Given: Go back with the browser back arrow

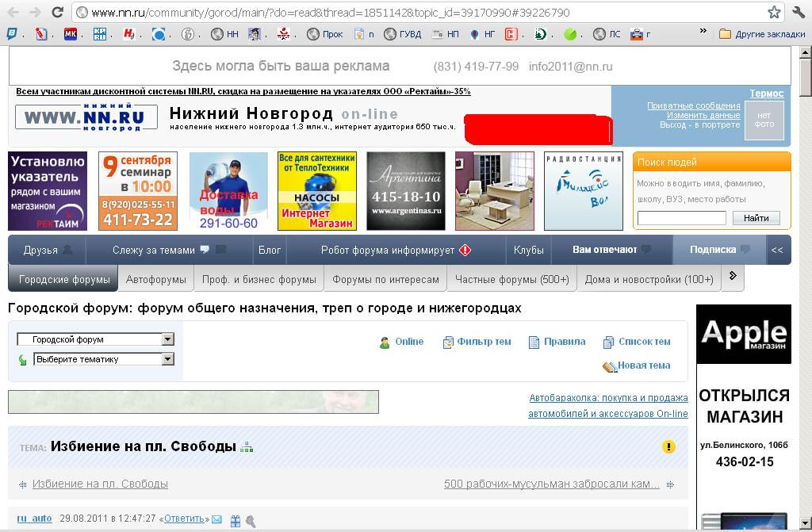Looking at the screenshot, I should pyautogui.click(x=13, y=12).
